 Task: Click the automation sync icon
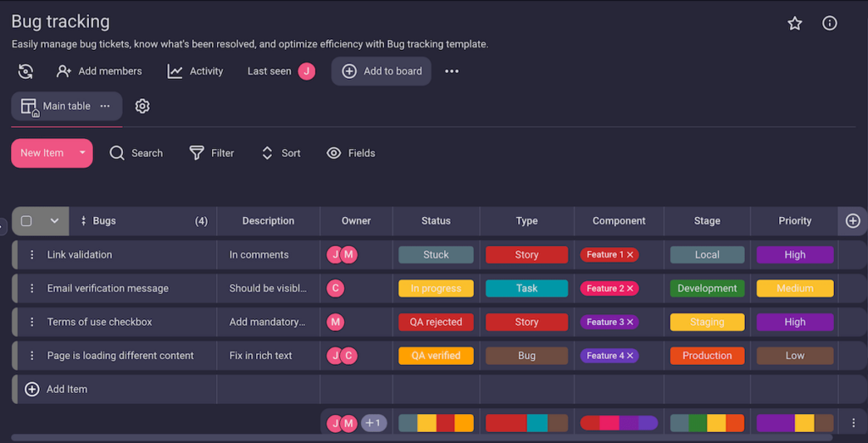click(x=25, y=71)
